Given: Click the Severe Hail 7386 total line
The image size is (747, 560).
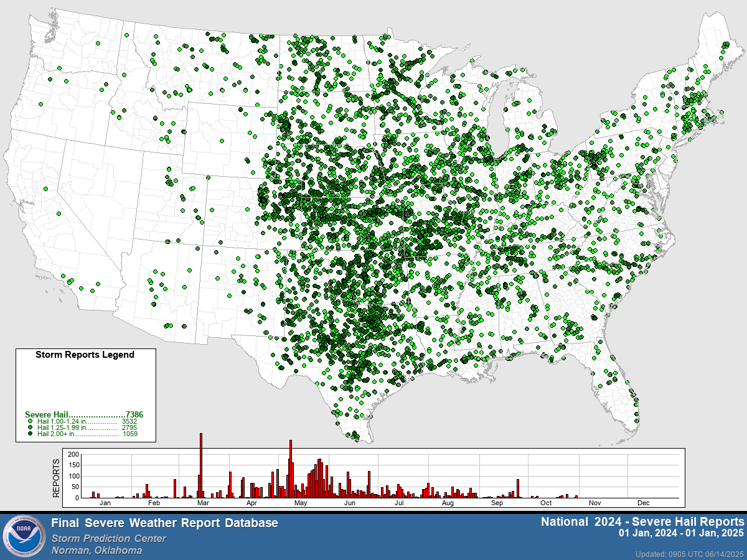Looking at the screenshot, I should pyautogui.click(x=84, y=414).
